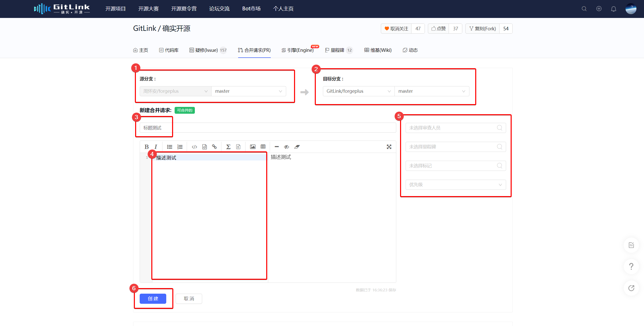Click the 取消 cancel button
This screenshot has height=326, width=644.
(x=189, y=299)
